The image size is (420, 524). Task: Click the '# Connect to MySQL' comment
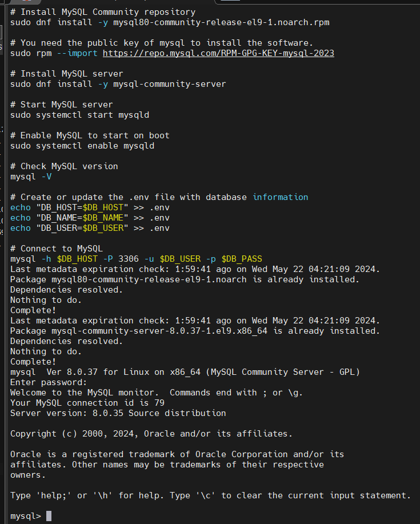click(57, 249)
